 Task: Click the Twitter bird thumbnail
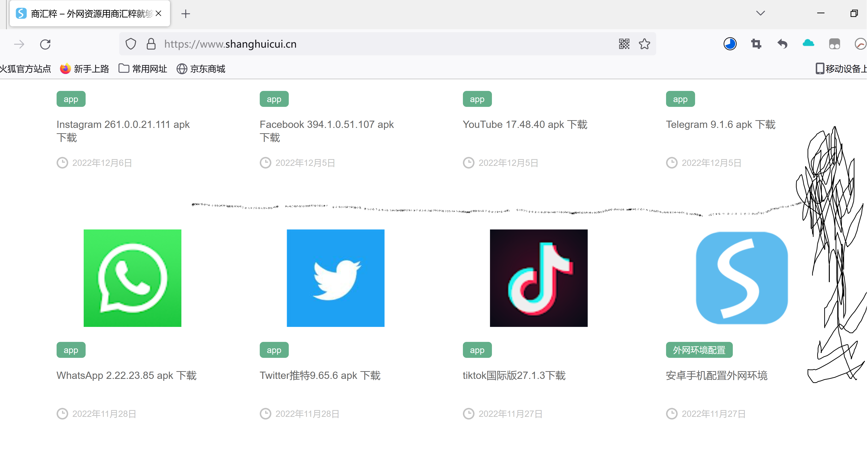(x=336, y=278)
